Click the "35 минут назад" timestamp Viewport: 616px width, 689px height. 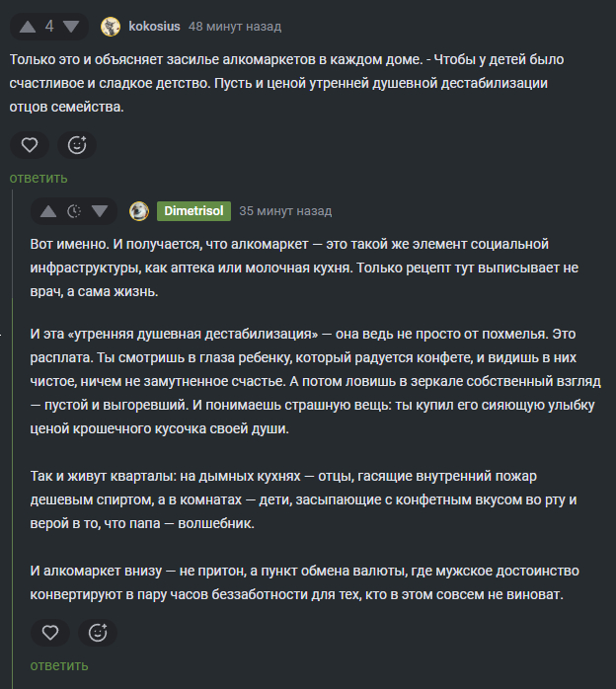(x=285, y=211)
